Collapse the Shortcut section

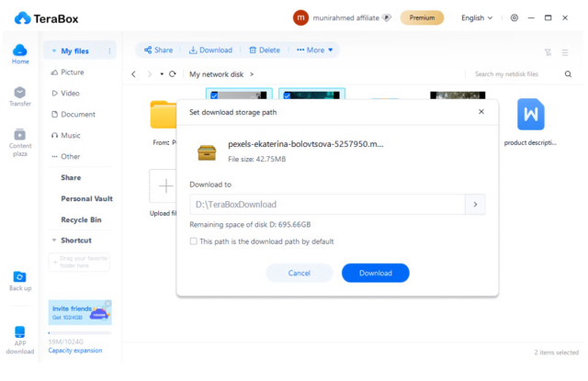54,241
